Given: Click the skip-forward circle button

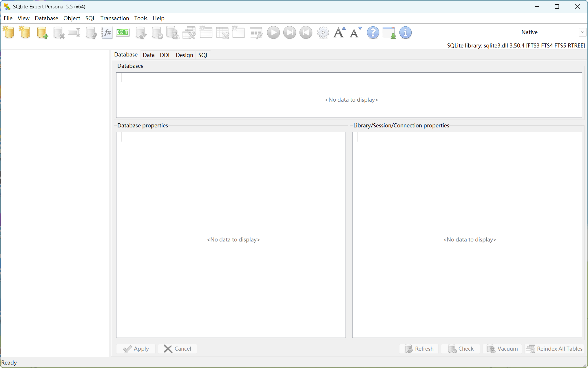Looking at the screenshot, I should pyautogui.click(x=290, y=32).
